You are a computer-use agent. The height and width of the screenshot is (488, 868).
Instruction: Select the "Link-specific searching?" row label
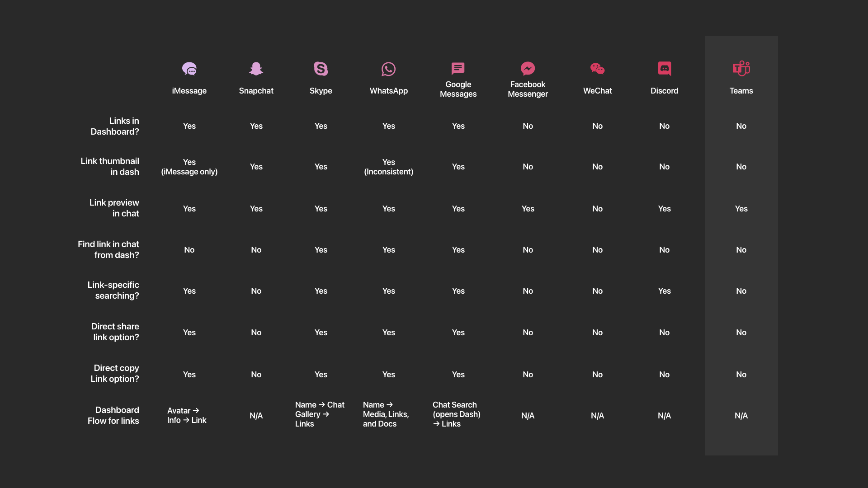113,290
